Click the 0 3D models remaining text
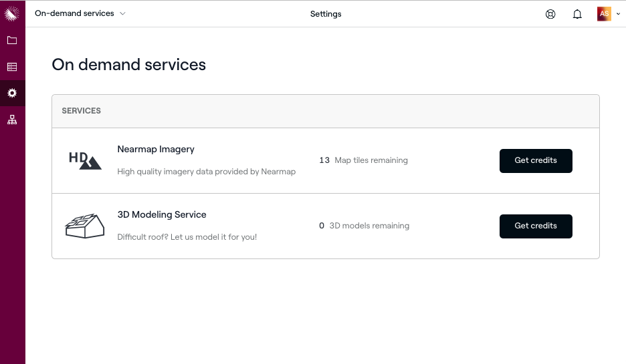 pyautogui.click(x=364, y=226)
